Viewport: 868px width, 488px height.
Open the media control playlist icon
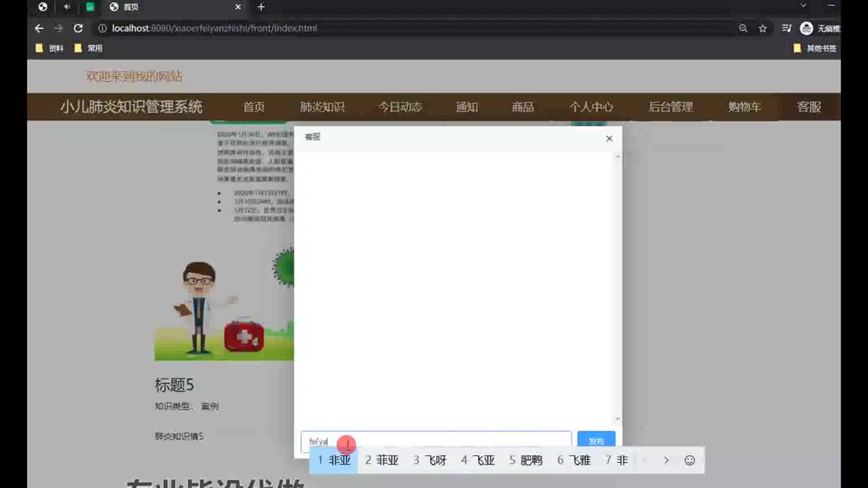(x=786, y=28)
